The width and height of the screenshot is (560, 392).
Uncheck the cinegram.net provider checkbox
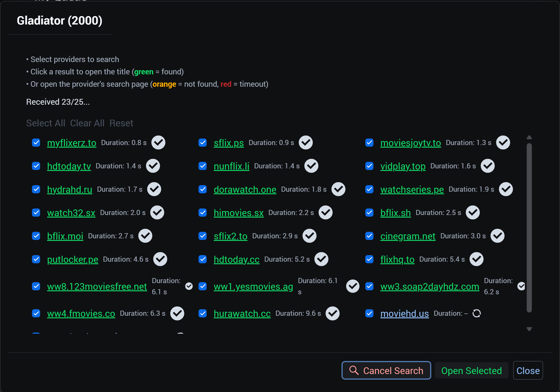(x=369, y=236)
